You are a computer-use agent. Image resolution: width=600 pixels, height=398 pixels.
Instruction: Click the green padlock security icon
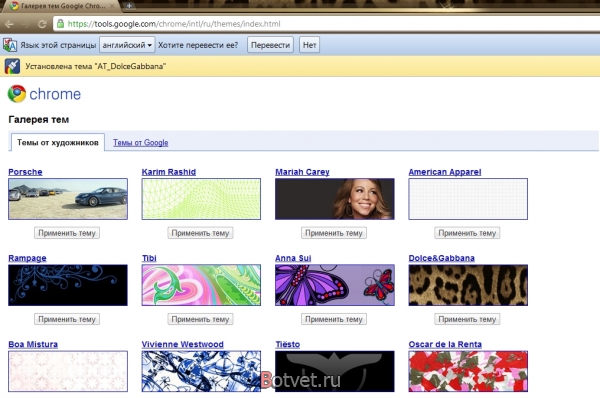click(x=60, y=24)
